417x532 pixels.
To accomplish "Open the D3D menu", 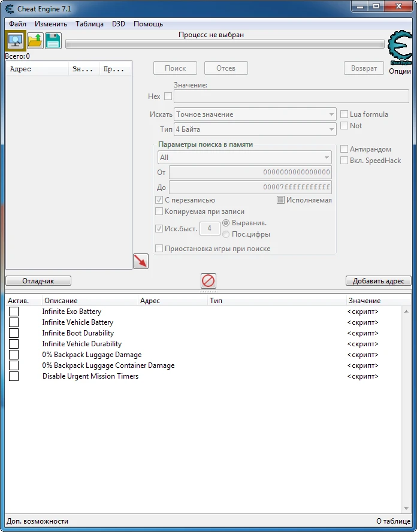I will pyautogui.click(x=119, y=24).
